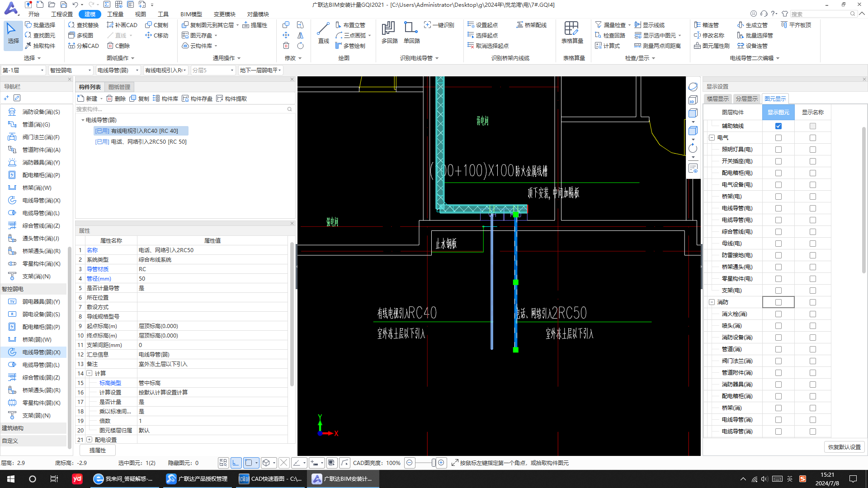This screenshot has height=488, width=868.
Task: Click 查找替换 in the ribbon
Action: pos(83,25)
